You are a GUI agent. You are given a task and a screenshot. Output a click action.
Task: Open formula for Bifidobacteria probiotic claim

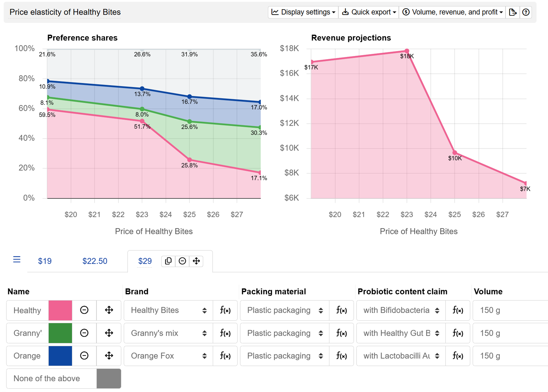pyautogui.click(x=458, y=310)
